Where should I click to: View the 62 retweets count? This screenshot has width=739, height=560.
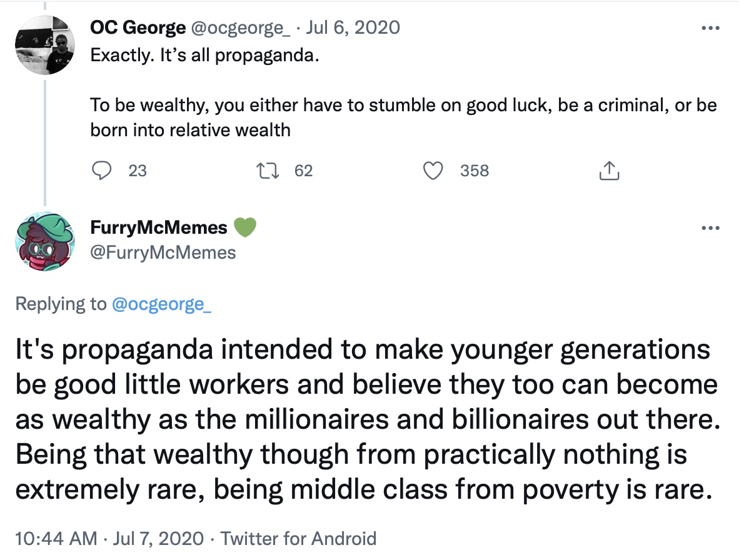[x=303, y=171]
